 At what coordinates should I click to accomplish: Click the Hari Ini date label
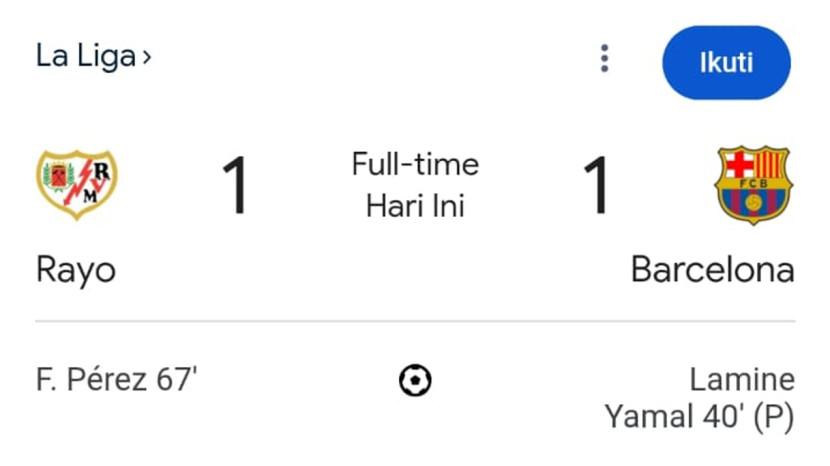(415, 206)
